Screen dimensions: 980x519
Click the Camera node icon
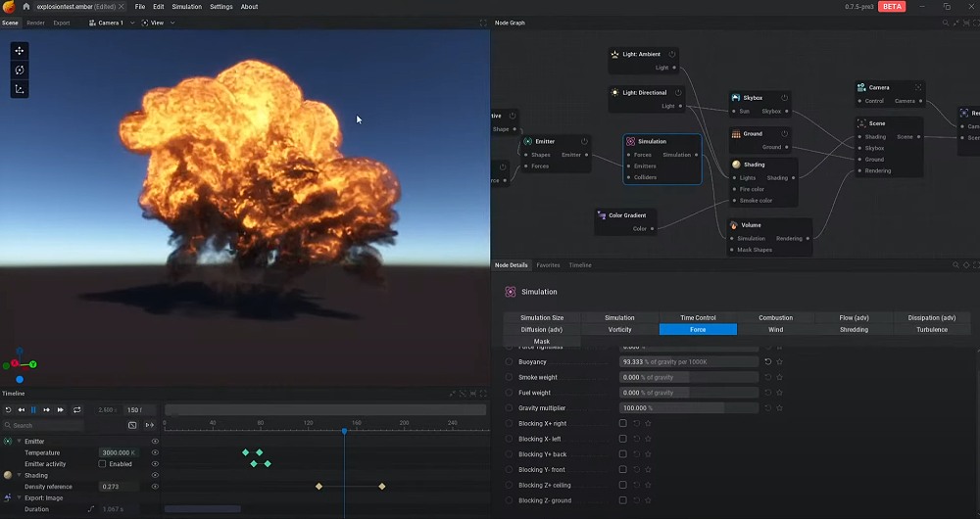pyautogui.click(x=861, y=87)
